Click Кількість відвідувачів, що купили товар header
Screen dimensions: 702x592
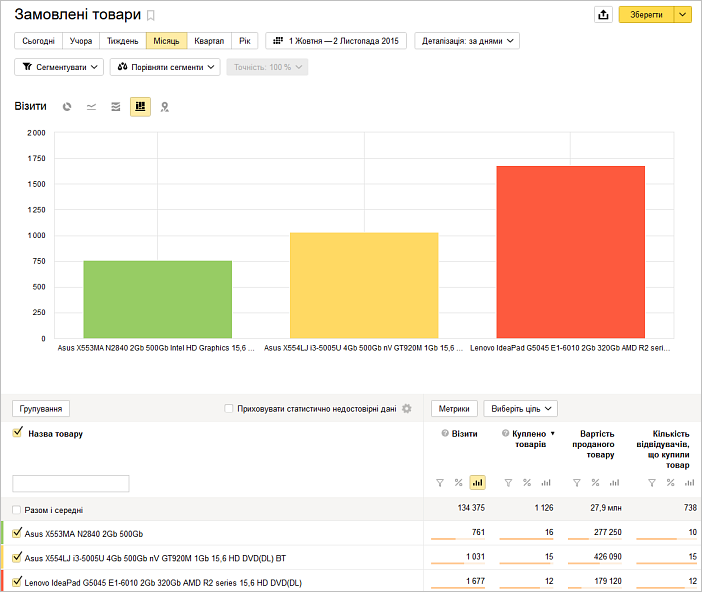pyautogui.click(x=663, y=449)
